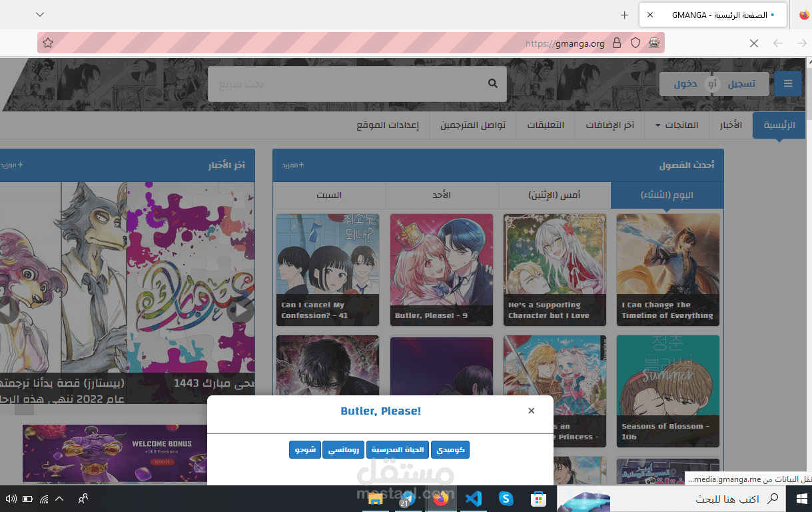Click the magnifier icon in the quick search box
812x512 pixels.
pyautogui.click(x=493, y=83)
